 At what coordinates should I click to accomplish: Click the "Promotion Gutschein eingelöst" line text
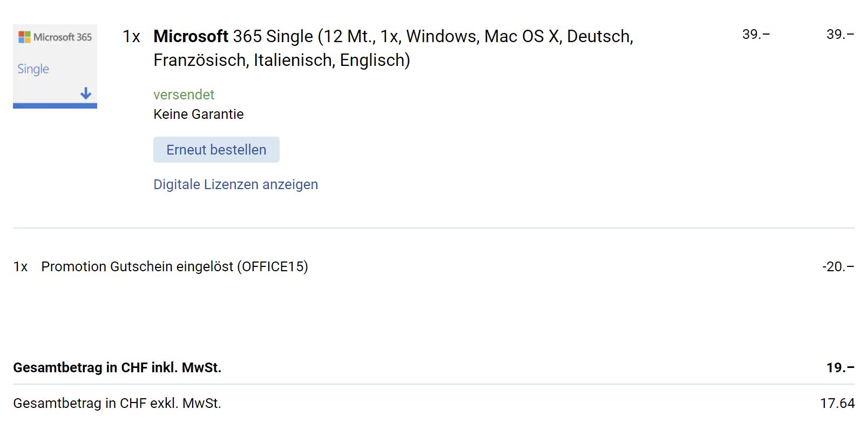point(137,267)
